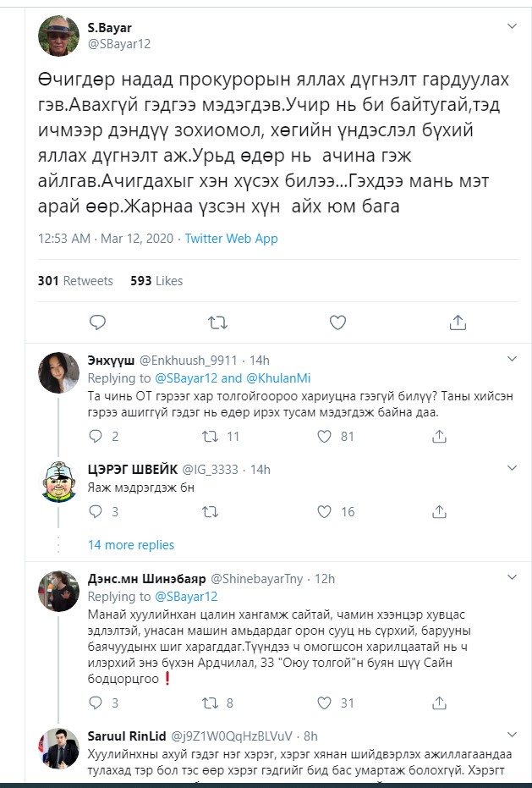Viewport: 532px width, 788px height.
Task: Retweet the main S.Bayar tweet
Action: click(x=217, y=322)
